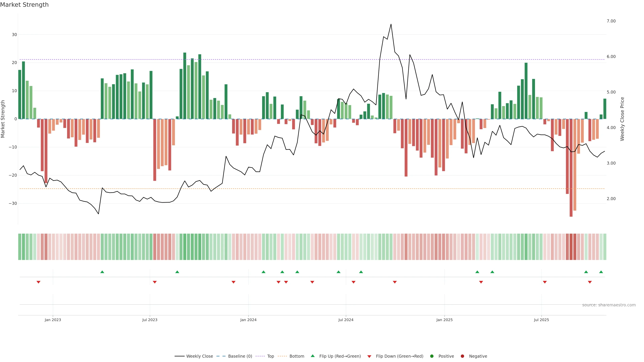Click the Weekly Close Price axis title
This screenshot has height=362, width=644.
point(622,119)
